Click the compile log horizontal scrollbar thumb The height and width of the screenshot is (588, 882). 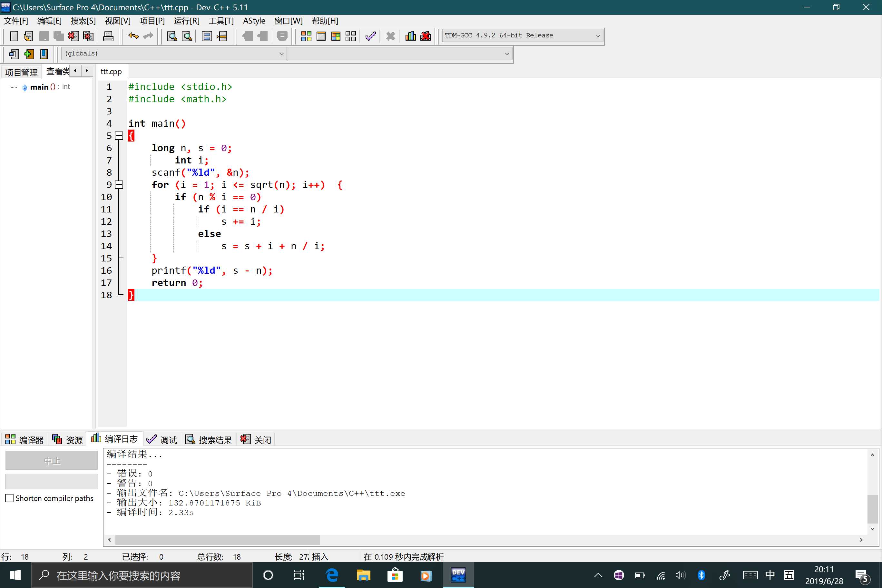218,540
